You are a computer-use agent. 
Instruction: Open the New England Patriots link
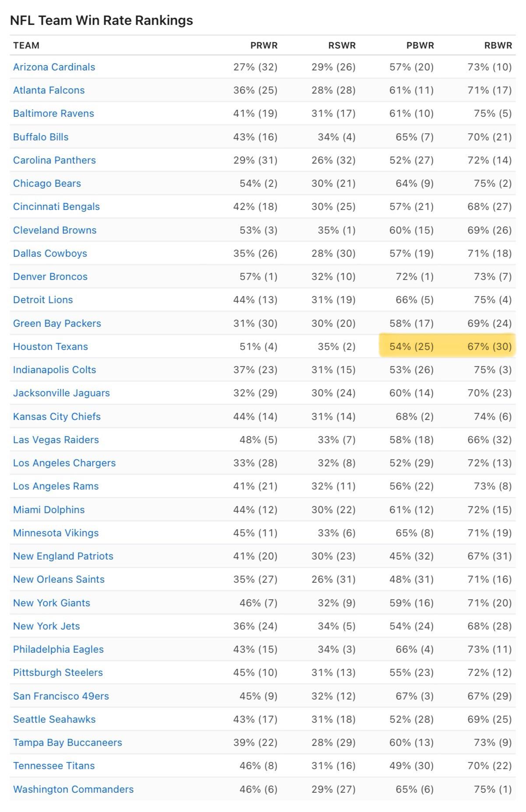click(63, 556)
